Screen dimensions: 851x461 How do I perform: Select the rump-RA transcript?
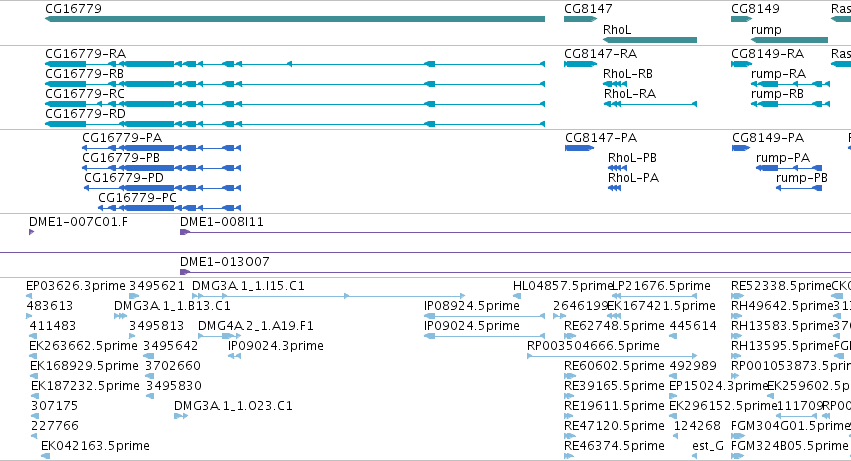tap(790, 84)
